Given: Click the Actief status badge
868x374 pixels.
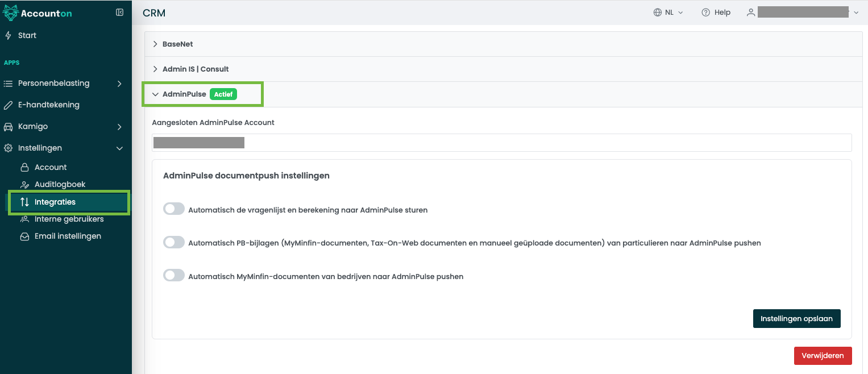Looking at the screenshot, I should pyautogui.click(x=223, y=94).
